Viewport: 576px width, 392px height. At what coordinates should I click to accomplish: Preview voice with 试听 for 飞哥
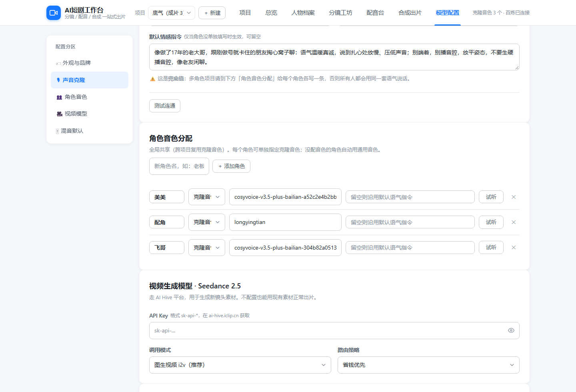pyautogui.click(x=491, y=248)
